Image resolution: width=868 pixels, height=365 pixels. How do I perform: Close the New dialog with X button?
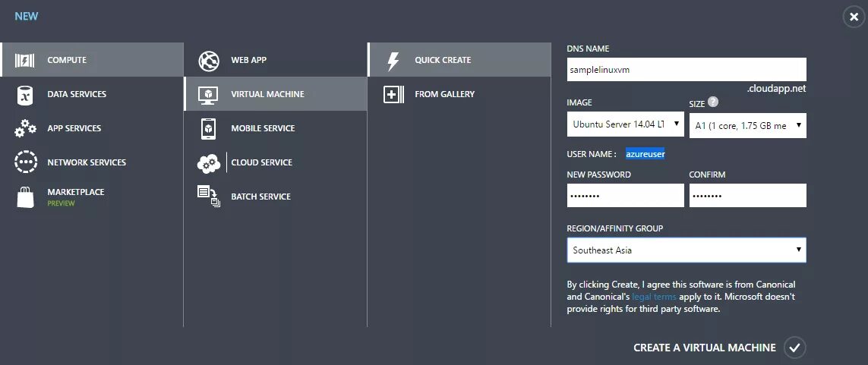coord(854,17)
